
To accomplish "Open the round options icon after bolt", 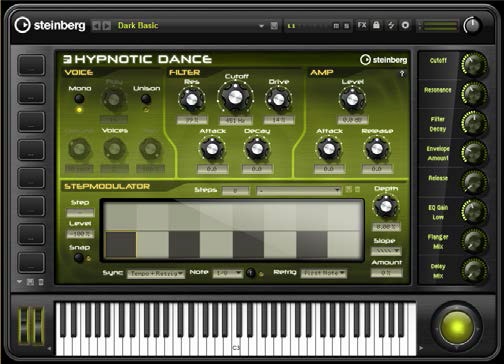I will coord(405,25).
